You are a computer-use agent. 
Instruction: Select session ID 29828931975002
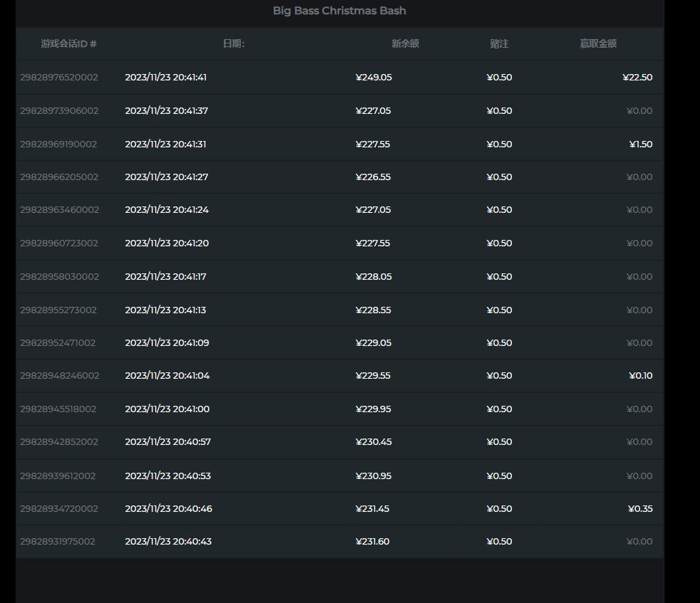point(58,542)
